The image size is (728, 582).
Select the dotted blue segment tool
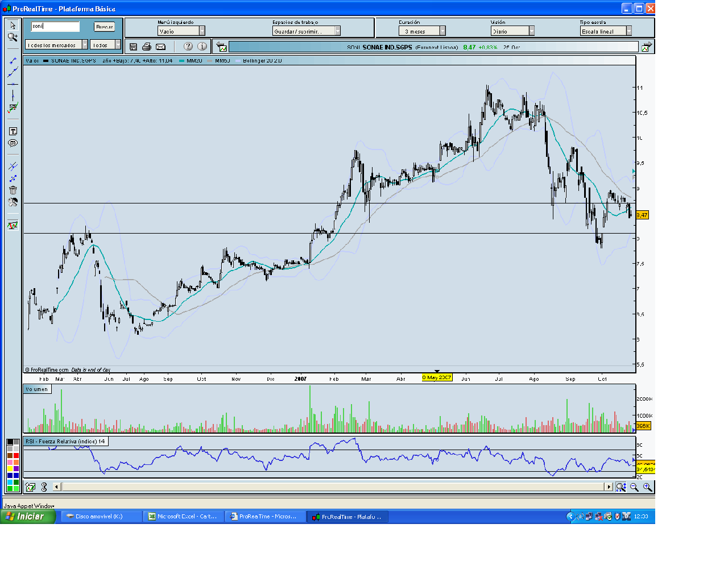point(13,178)
